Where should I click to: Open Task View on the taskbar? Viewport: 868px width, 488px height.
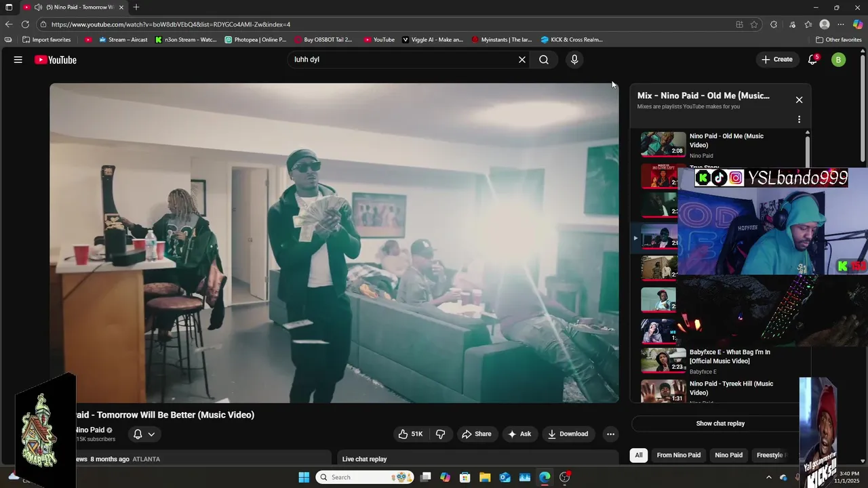(x=425, y=477)
